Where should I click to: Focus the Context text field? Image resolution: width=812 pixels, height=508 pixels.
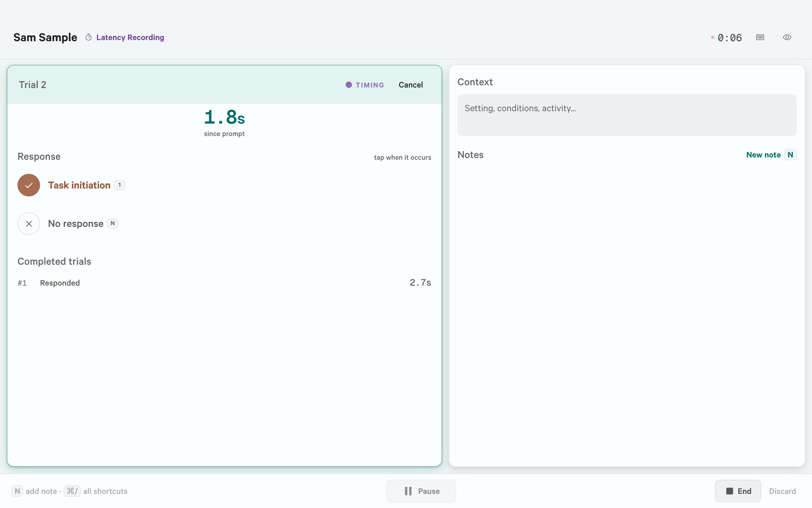point(627,115)
